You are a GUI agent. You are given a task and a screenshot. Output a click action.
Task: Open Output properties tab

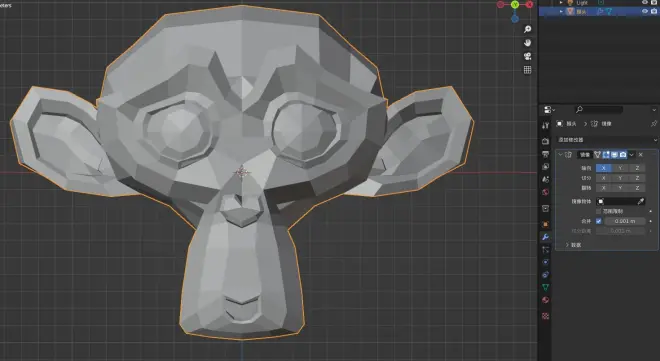pos(546,154)
